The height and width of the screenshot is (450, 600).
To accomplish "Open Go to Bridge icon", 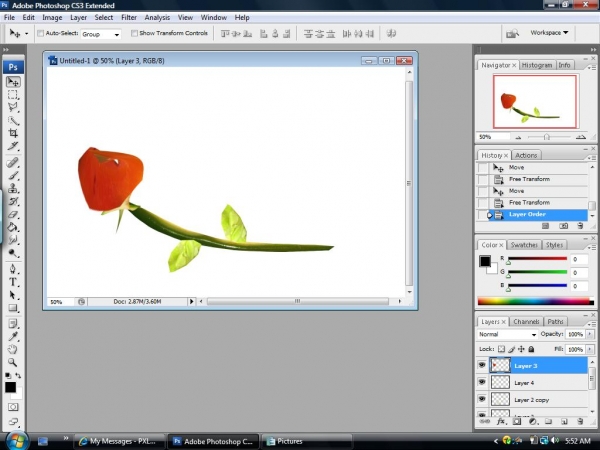I will [512, 34].
